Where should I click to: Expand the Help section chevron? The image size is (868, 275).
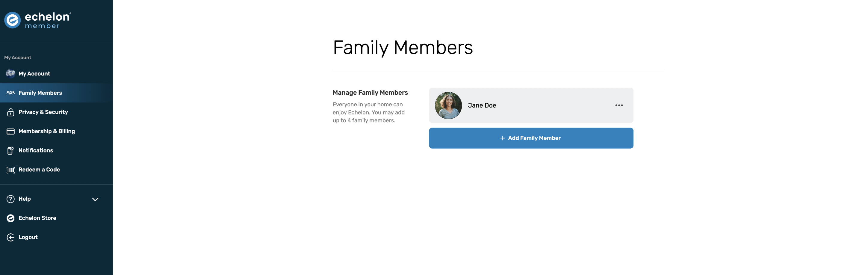pos(95,199)
